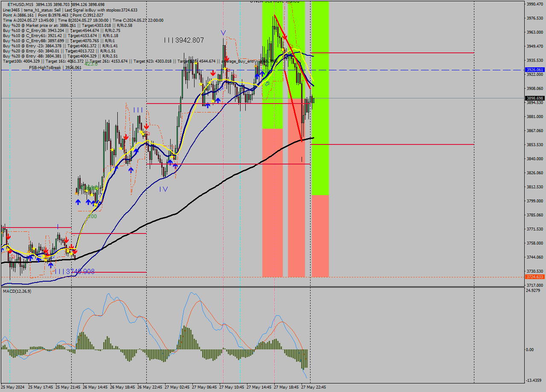Click the green '423.6' Fibonacci label
Viewport: 546px width, 392px height.
tap(91, 63)
